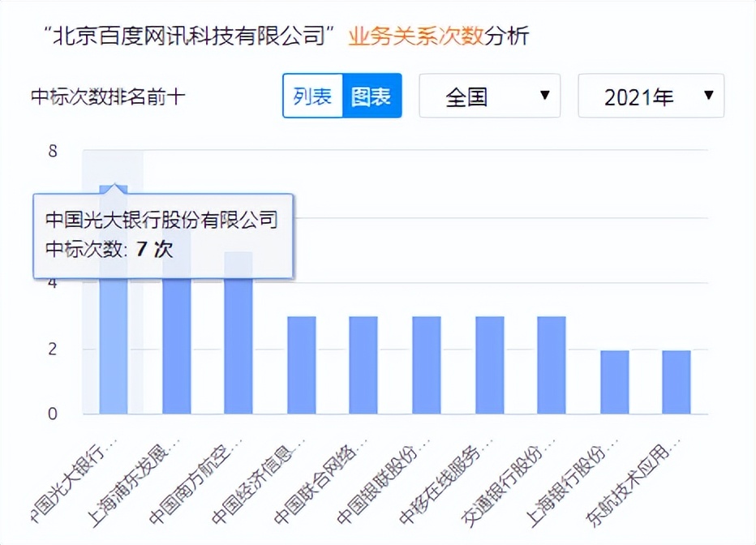Select the bar for 中国银联股份
Screen dimensions: 756x545
(427, 365)
